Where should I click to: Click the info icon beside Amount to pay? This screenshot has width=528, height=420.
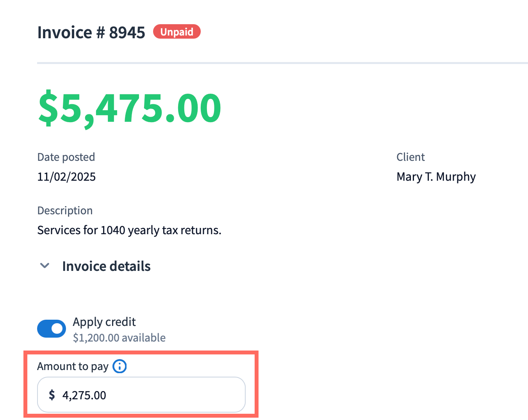[x=120, y=367]
